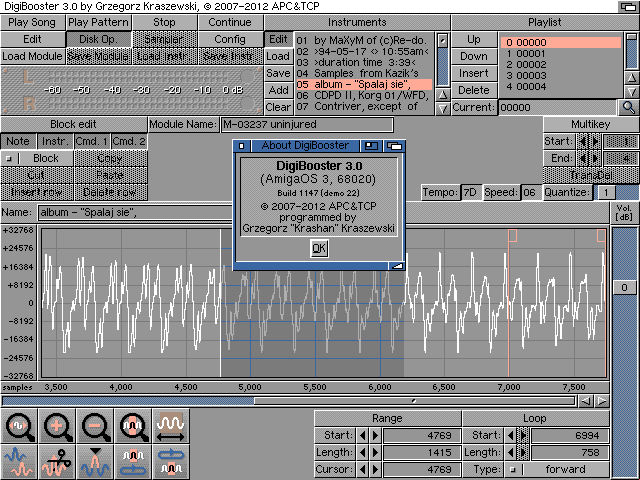Select instrument 05 album – "Spalaj sie"
The width and height of the screenshot is (640, 480).
click(364, 84)
